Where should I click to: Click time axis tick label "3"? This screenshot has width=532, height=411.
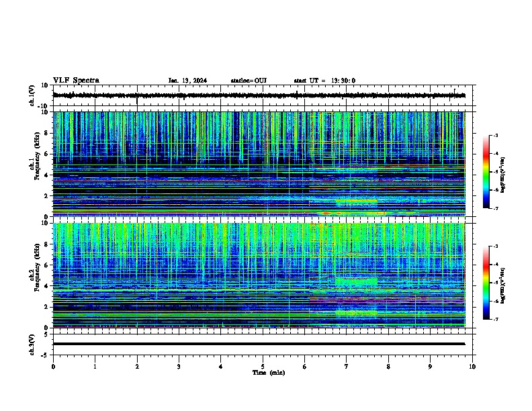tap(179, 367)
